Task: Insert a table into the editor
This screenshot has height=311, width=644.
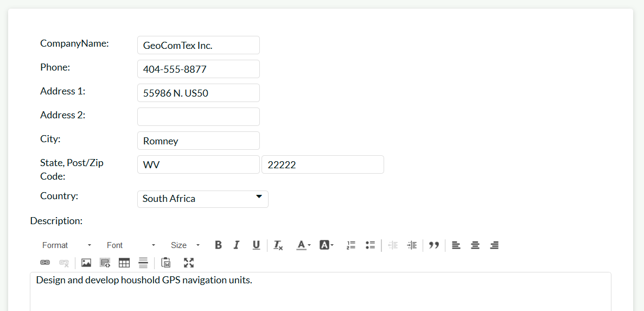Action: (x=124, y=263)
